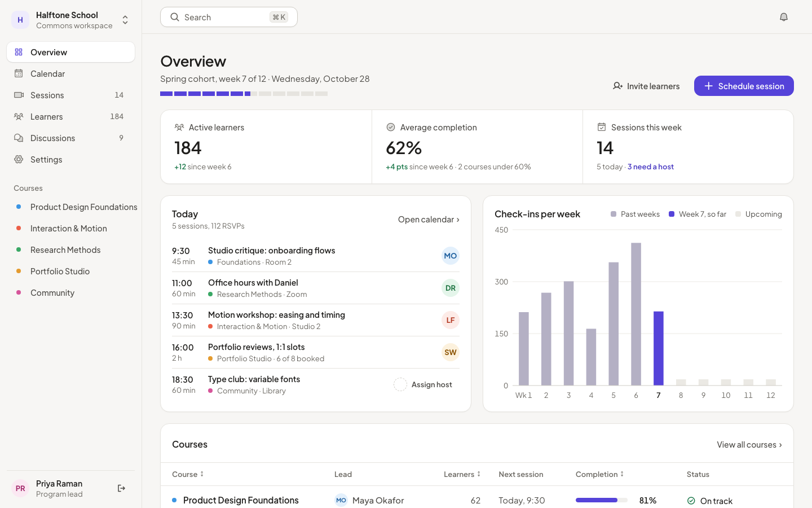The height and width of the screenshot is (508, 812).
Task: Open the calendar link in Today card
Action: tap(429, 219)
